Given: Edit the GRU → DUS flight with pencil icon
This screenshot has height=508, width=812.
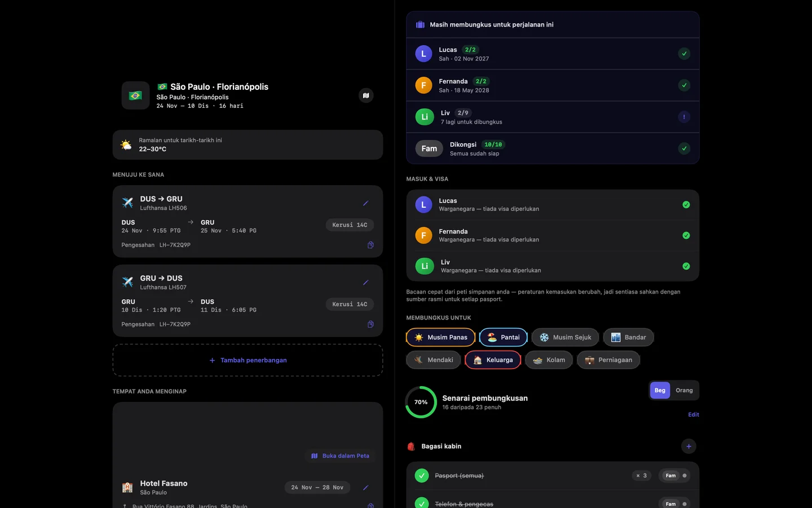Looking at the screenshot, I should (365, 282).
